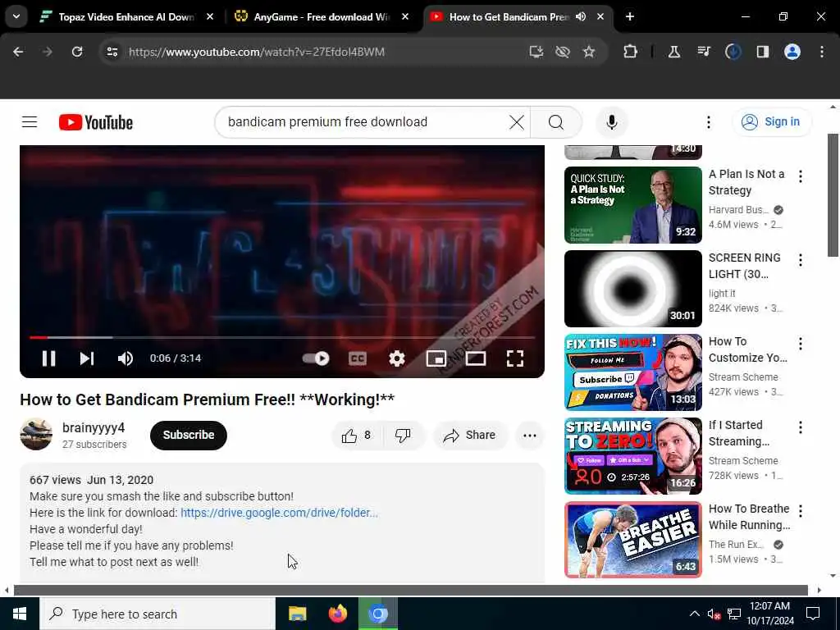This screenshot has width=840, height=630.
Task: Like the video
Action: tap(357, 435)
